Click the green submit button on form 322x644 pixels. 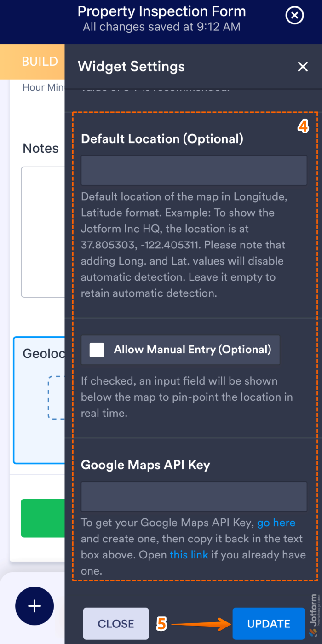pos(44,518)
